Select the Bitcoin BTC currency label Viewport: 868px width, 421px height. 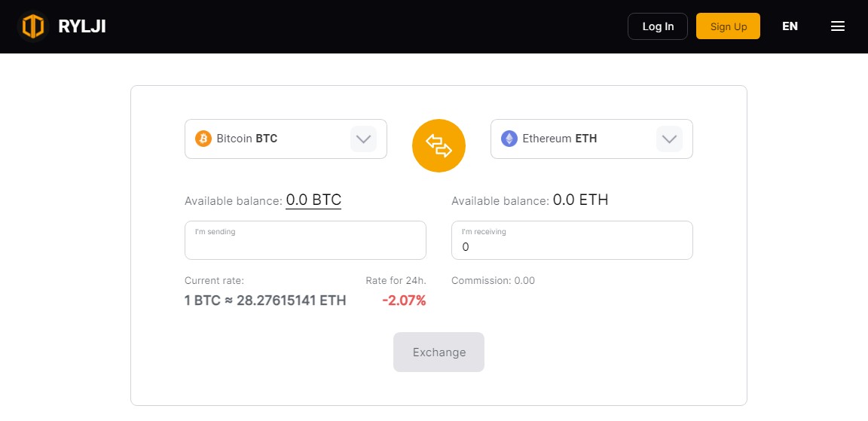tap(247, 139)
